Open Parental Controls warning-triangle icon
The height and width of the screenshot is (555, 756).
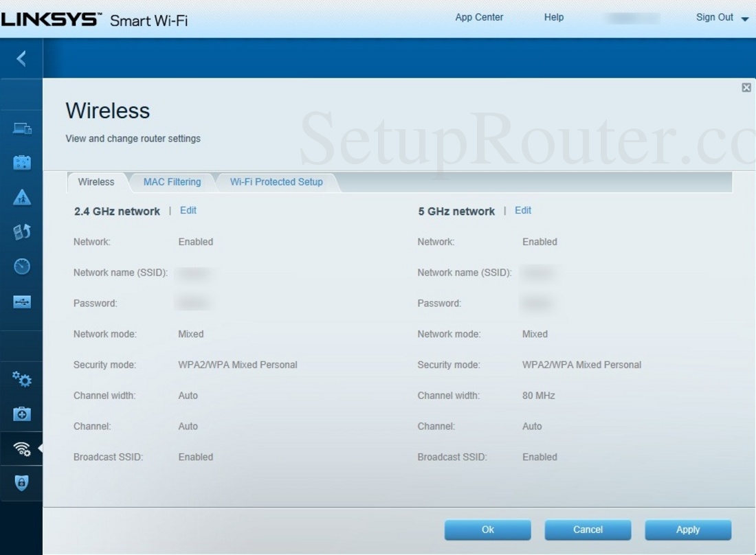[x=22, y=198]
